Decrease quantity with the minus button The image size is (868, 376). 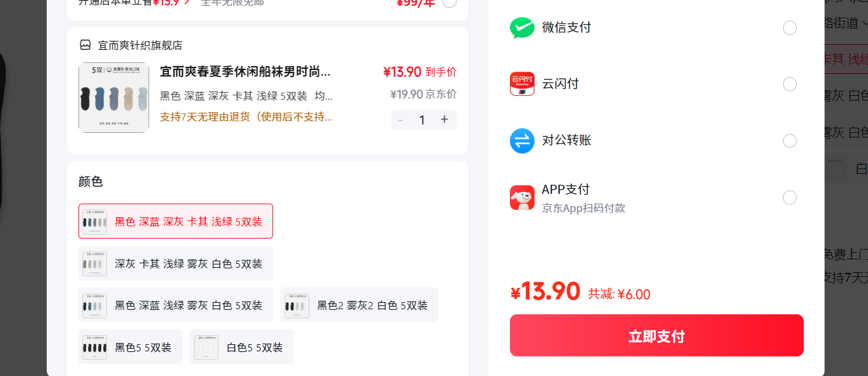click(400, 120)
